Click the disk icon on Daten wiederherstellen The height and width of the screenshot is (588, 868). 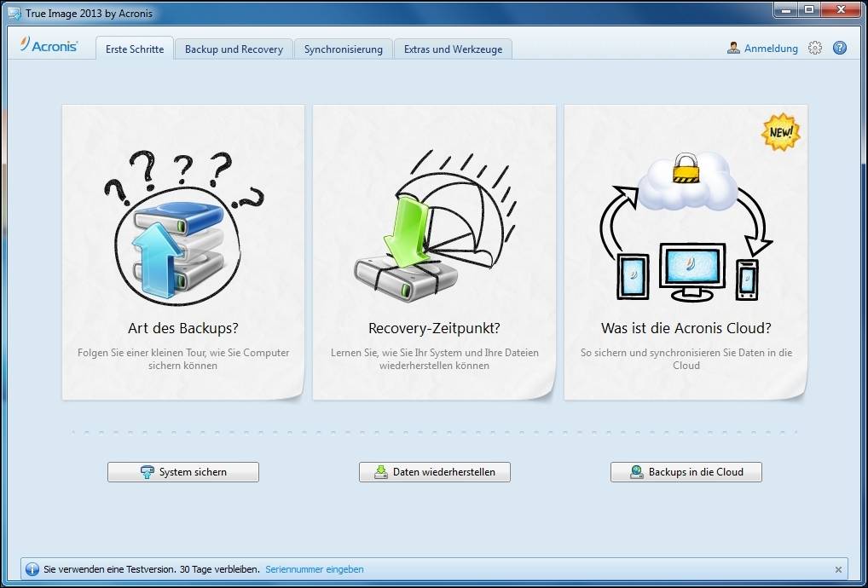point(381,472)
